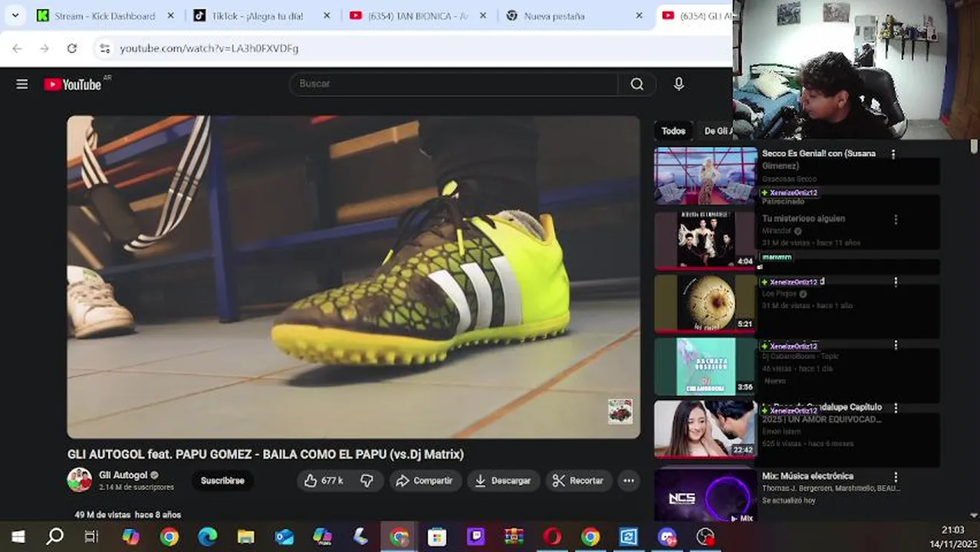Viewport: 980px width, 552px height.
Task: Open WinRAR from the taskbar
Action: pos(514,537)
